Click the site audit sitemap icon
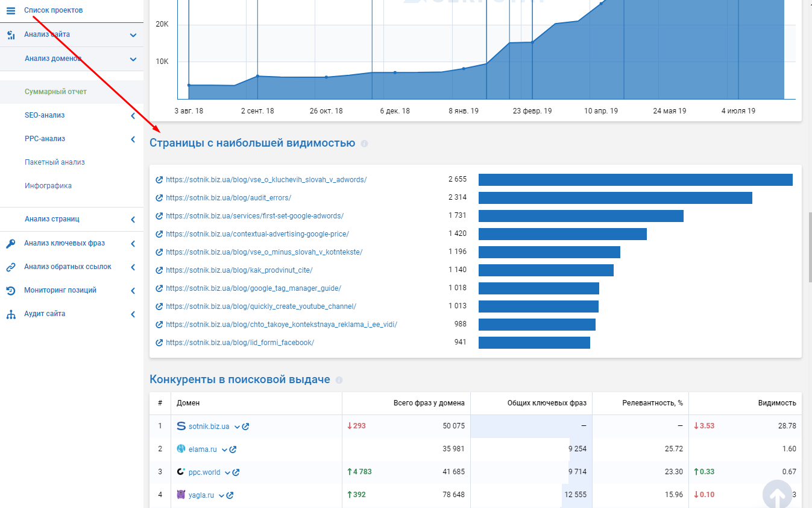The width and height of the screenshot is (812, 508). click(x=11, y=314)
